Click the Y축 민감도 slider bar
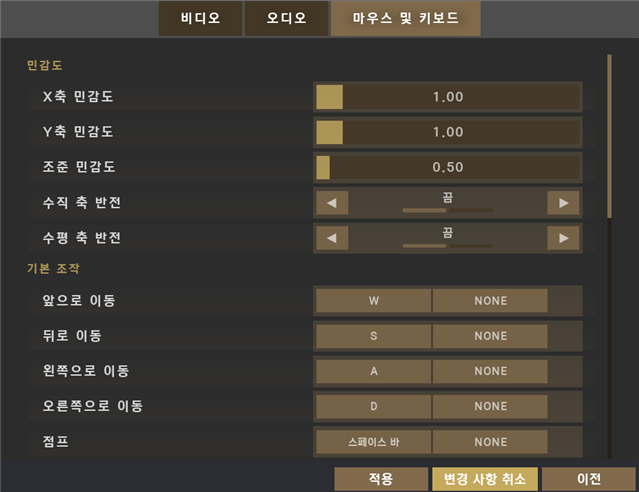 [x=447, y=132]
